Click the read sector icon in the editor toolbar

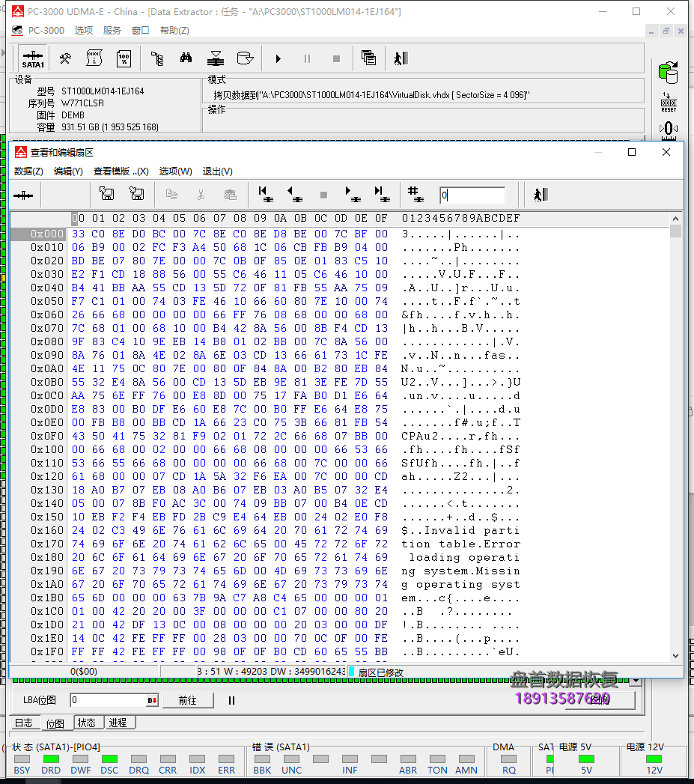click(x=106, y=194)
